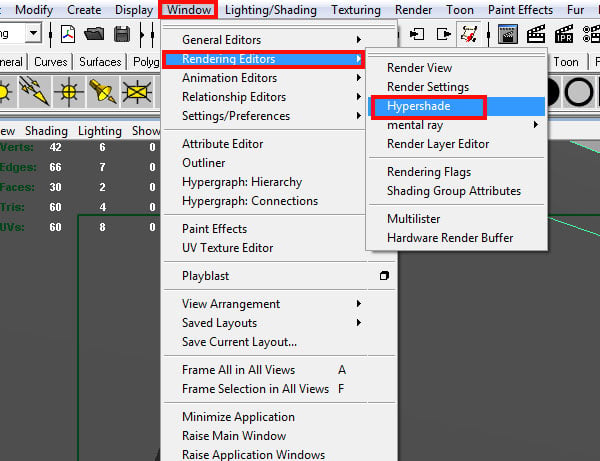Switch to the Surfaces shelf tab
600x461 pixels.
point(100,62)
